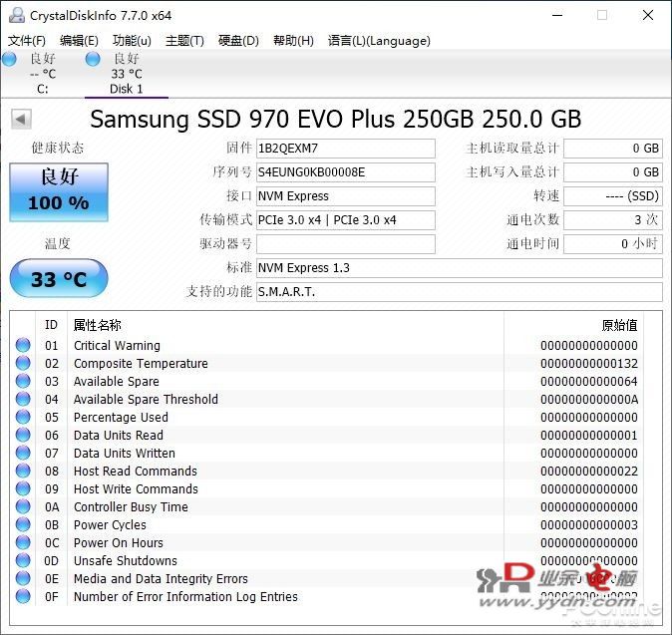Screen dimensions: 672x635
Task: Click the status orb for Number of Error Information Log Entries
Action: [x=23, y=596]
